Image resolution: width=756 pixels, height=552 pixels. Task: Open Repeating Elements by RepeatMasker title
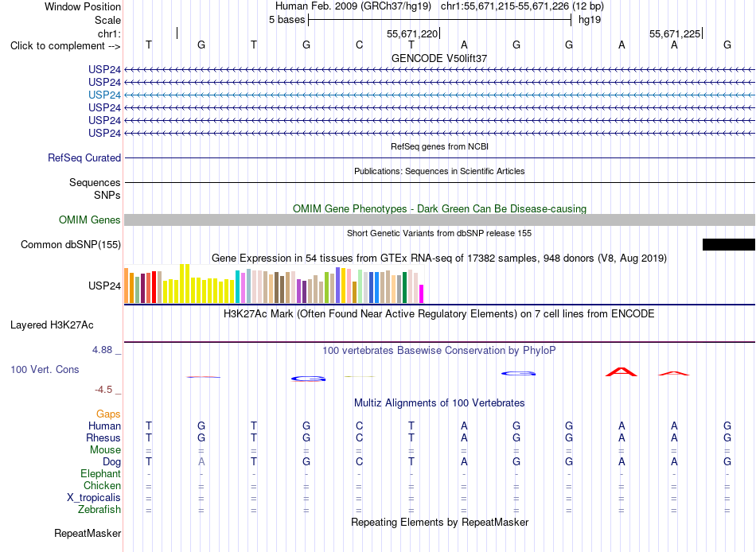(x=439, y=523)
